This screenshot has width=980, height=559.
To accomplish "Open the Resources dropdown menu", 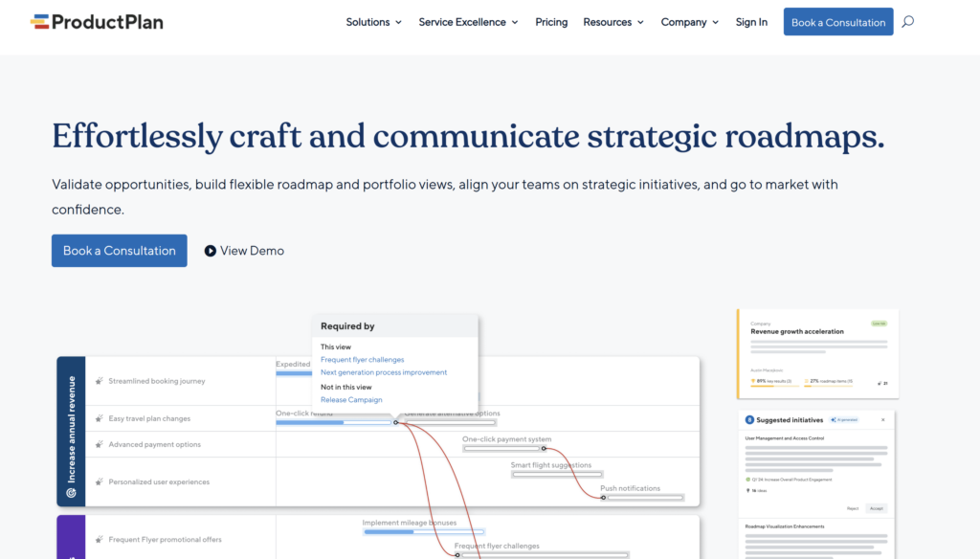I will (x=613, y=22).
